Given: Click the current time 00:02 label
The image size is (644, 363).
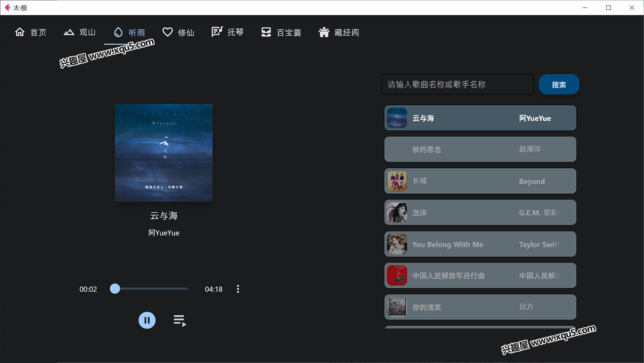Looking at the screenshot, I should tap(88, 289).
